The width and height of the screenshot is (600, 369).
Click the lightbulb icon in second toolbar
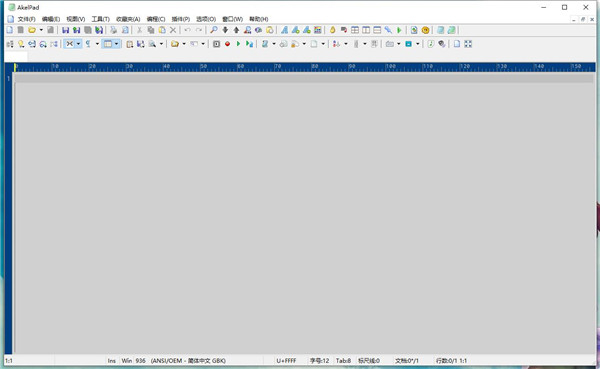click(21, 44)
